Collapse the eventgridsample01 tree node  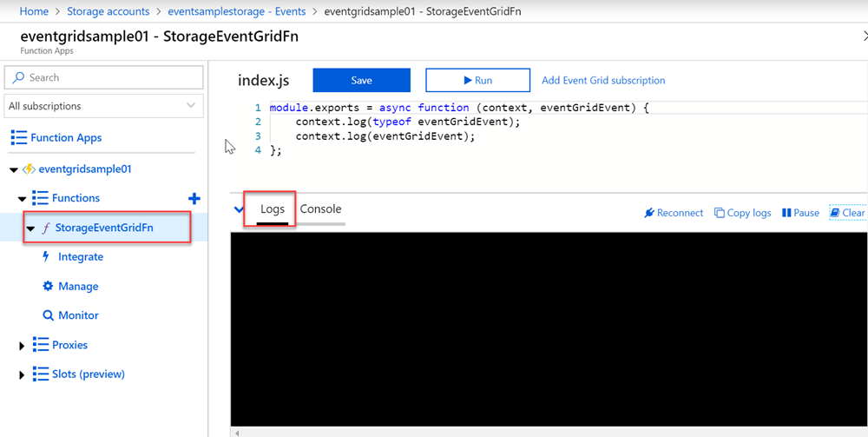(15, 169)
